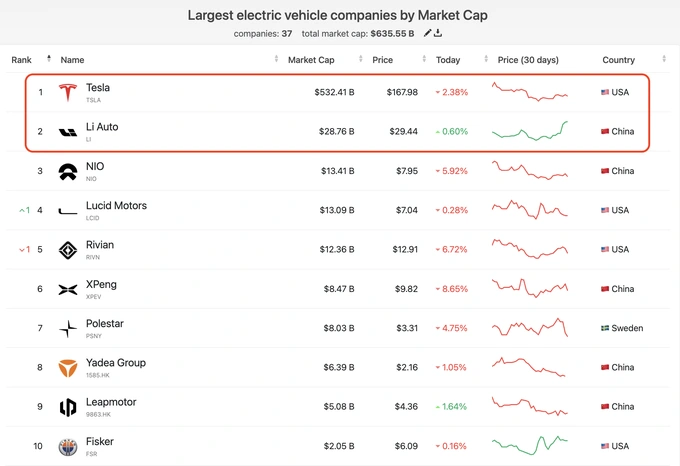Screen dimensions: 680x466
Task: Open the Tesla logo icon
Action: click(68, 92)
